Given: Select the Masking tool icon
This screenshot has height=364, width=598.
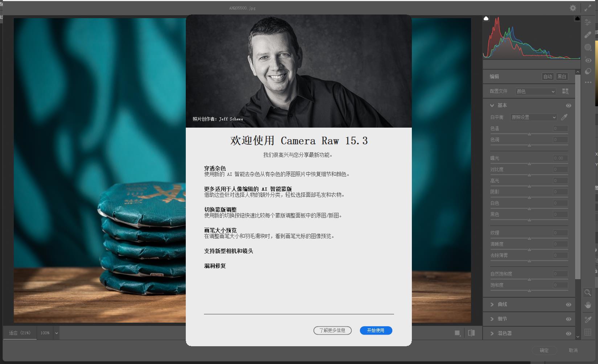Looking at the screenshot, I should (588, 47).
